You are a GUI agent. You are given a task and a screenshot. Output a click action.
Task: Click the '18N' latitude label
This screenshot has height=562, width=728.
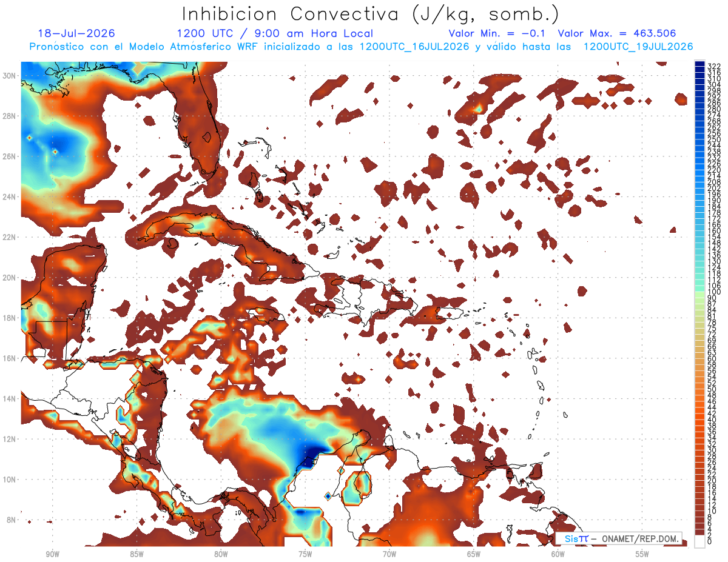[9, 318]
